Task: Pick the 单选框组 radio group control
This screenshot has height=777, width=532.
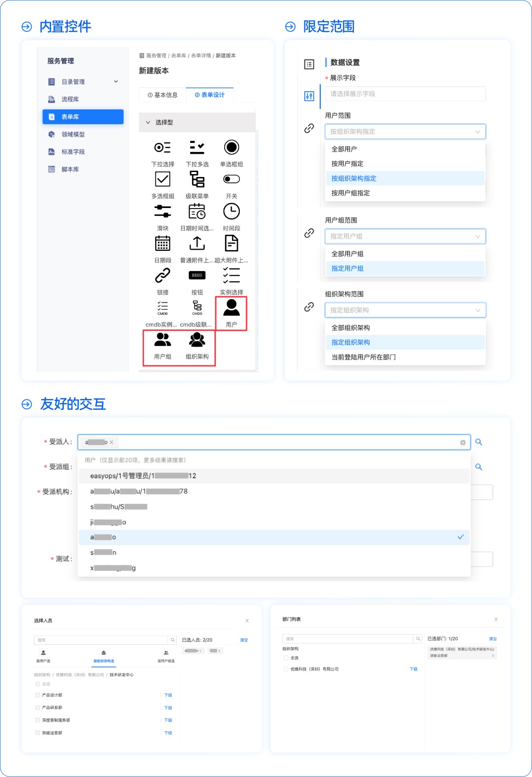Action: pos(232,147)
